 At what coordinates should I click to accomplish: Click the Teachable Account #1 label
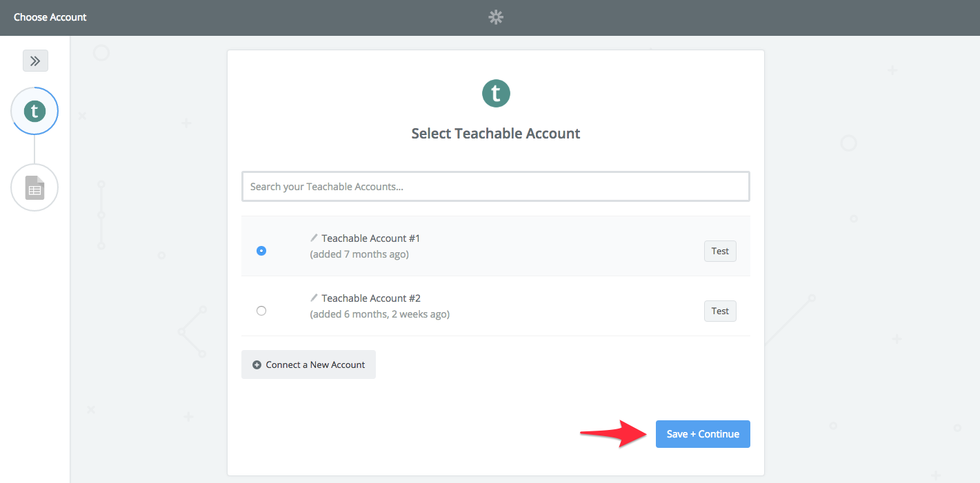371,238
